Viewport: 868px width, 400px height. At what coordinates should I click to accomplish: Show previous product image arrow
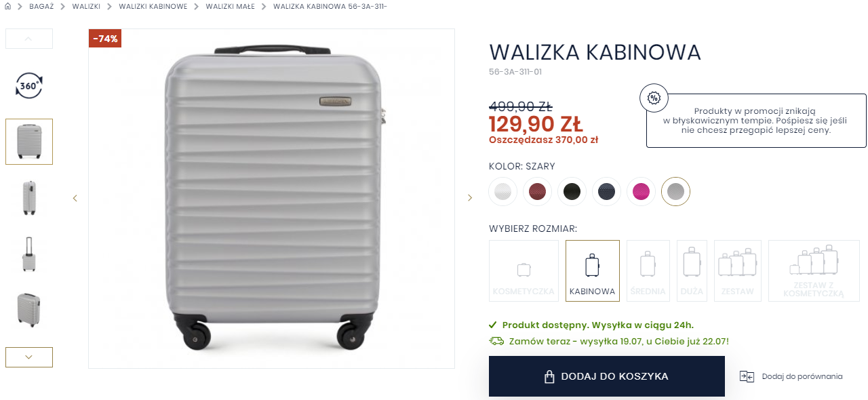75,198
